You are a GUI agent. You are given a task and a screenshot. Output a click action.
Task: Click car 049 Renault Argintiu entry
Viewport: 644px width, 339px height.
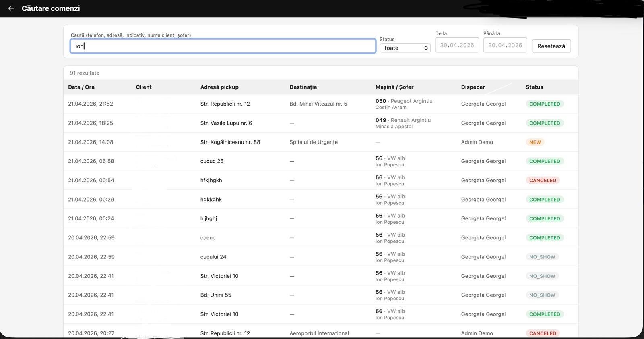(403, 121)
